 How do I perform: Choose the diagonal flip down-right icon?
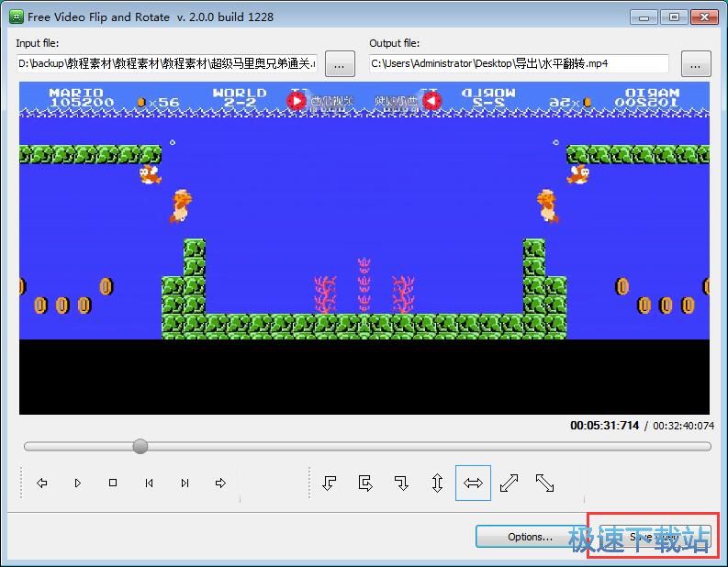(544, 483)
